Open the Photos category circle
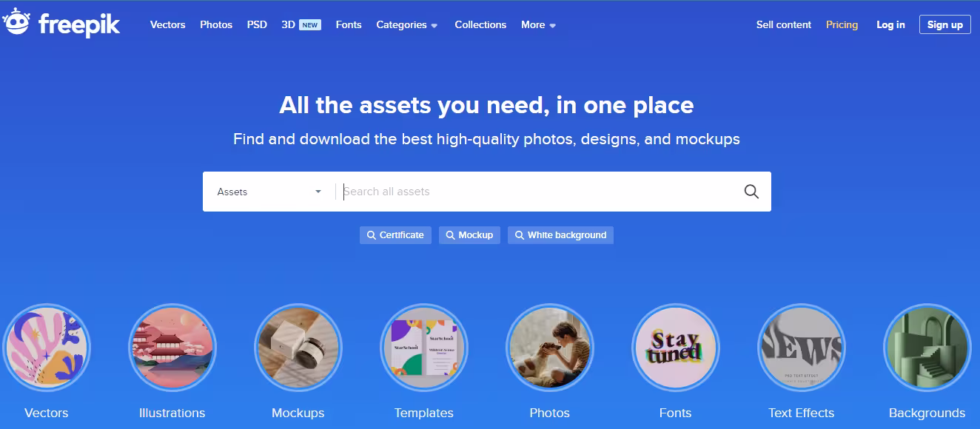The height and width of the screenshot is (429, 980). pos(550,348)
